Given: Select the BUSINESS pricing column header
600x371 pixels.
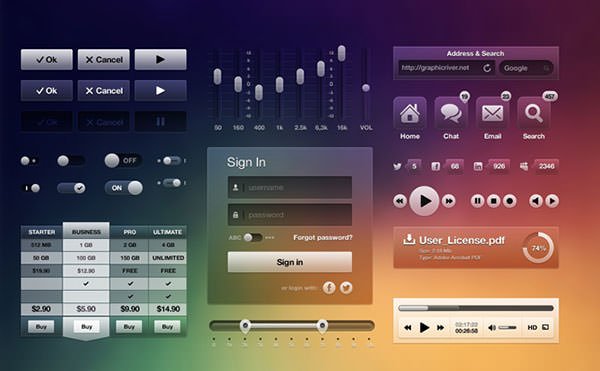Looking at the screenshot, I should coord(86,231).
